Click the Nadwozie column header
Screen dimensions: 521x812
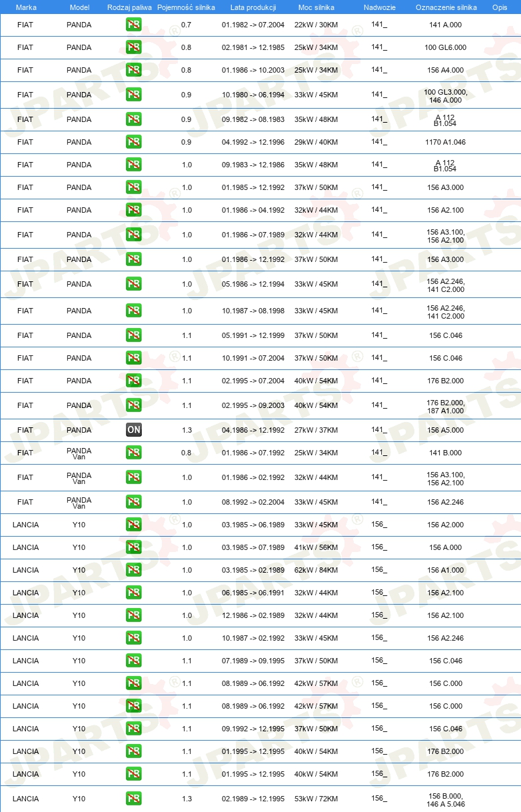coord(379,7)
